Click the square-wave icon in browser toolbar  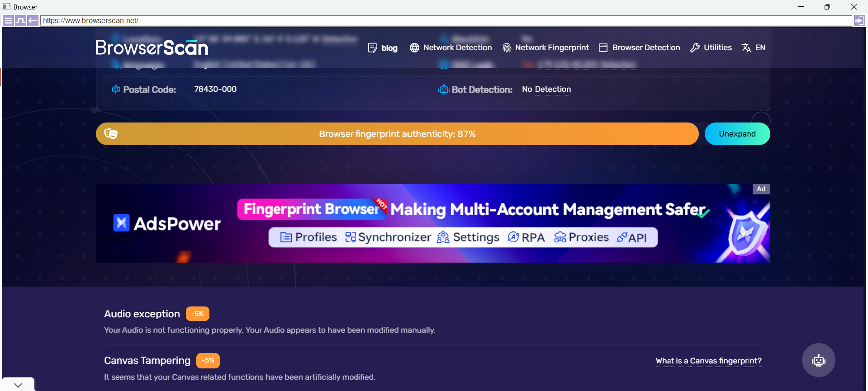coord(20,21)
